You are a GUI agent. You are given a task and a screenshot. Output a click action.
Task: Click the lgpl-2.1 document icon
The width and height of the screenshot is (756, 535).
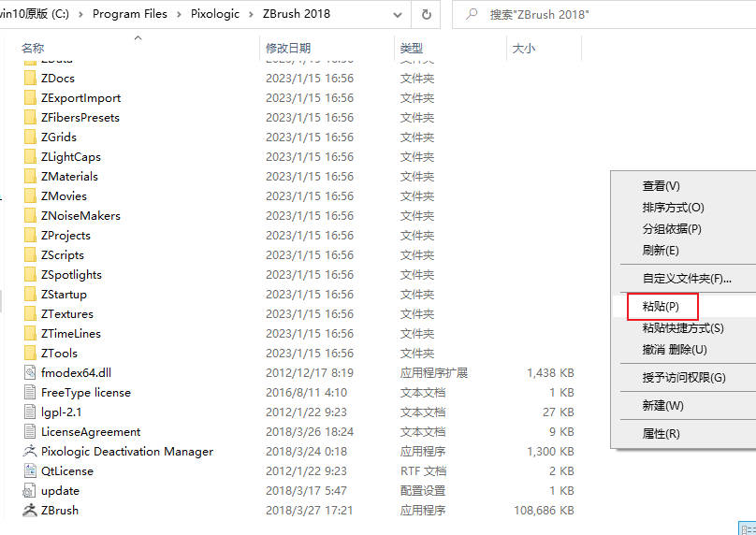pos(30,412)
